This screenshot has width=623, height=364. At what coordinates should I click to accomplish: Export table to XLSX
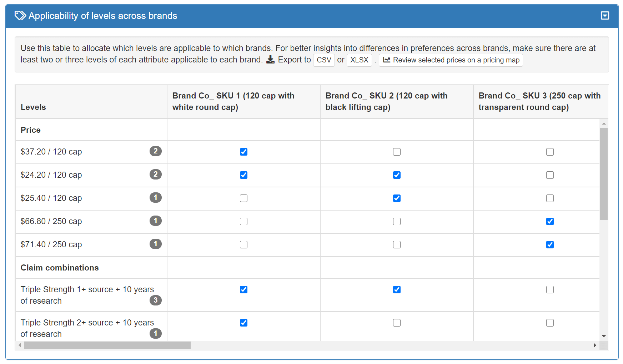[x=359, y=60]
